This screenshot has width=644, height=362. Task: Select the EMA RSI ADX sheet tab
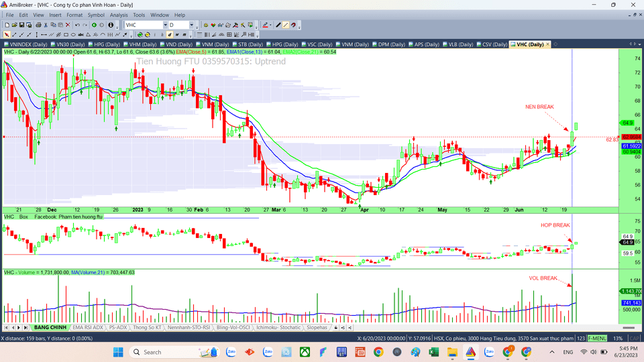89,327
